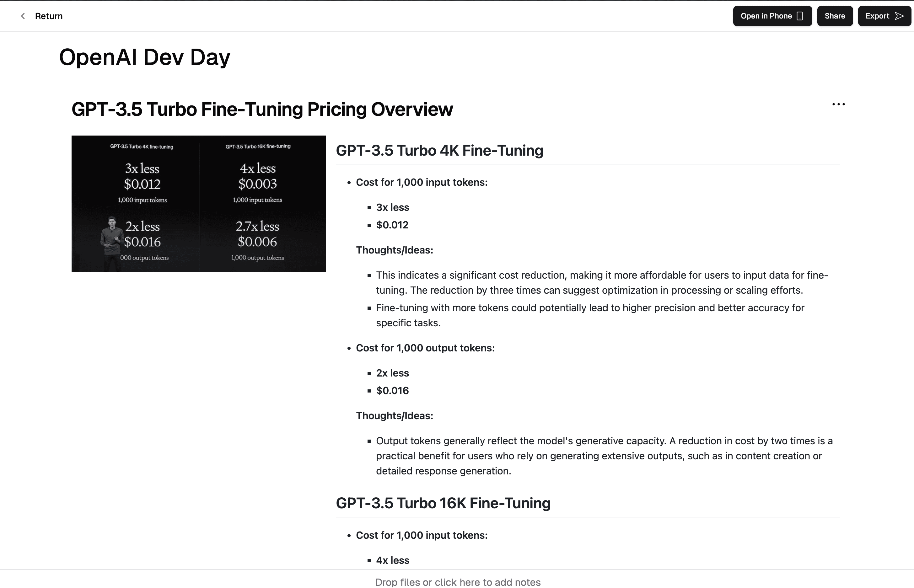
Task: Click Open in Phone
Action: [x=772, y=16]
